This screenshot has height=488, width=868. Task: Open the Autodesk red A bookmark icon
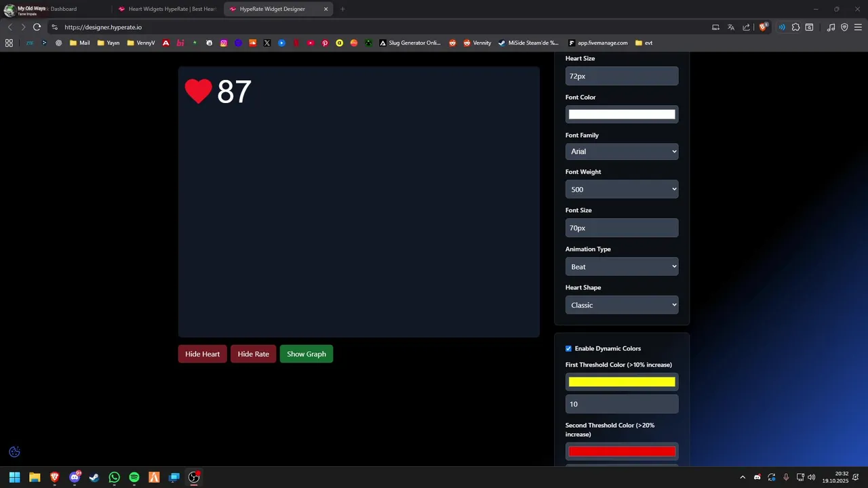[165, 43]
